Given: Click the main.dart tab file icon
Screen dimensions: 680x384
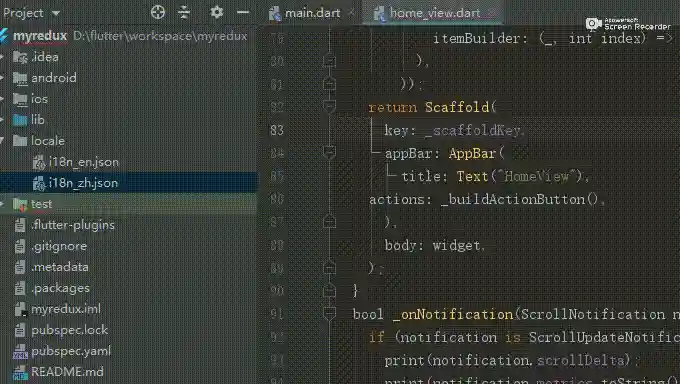Looking at the screenshot, I should 275,13.
